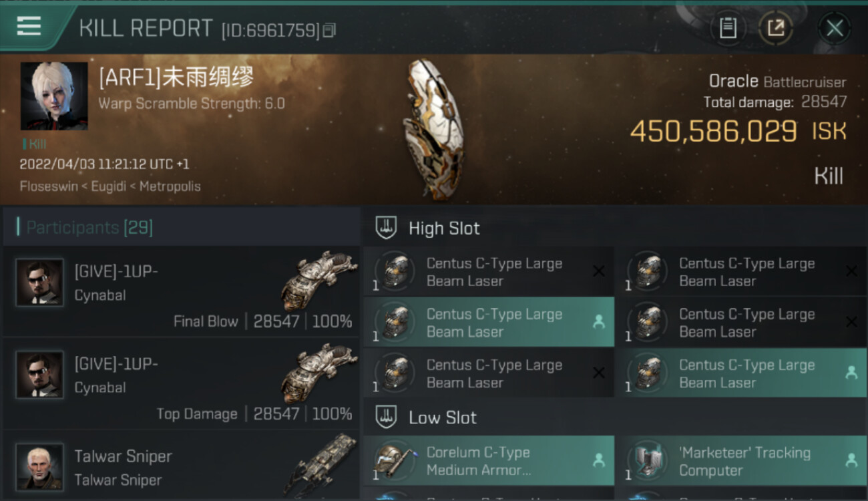Click the clipboard icon in the header

point(728,28)
